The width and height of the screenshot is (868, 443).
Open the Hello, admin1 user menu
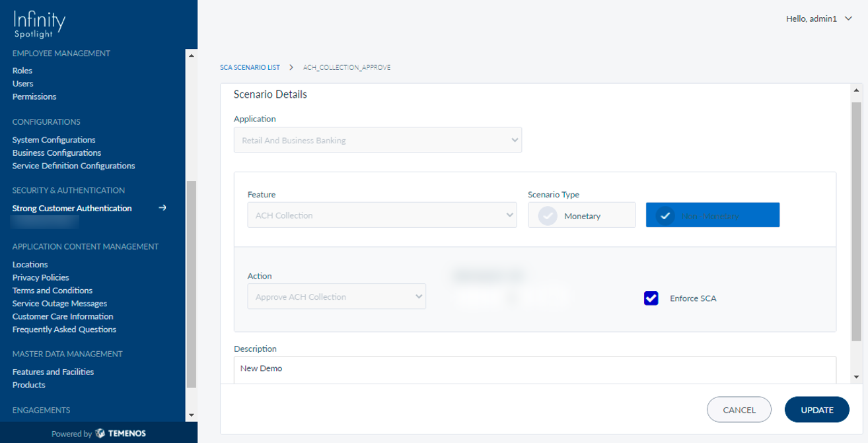point(818,19)
